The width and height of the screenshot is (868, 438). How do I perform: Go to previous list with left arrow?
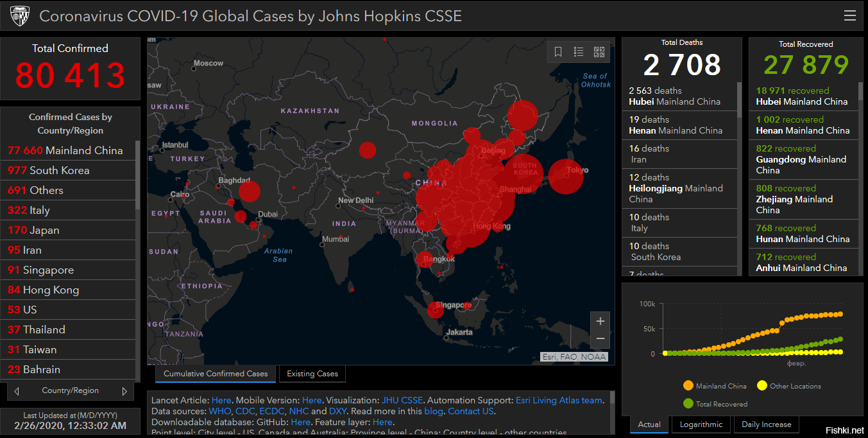(x=17, y=390)
